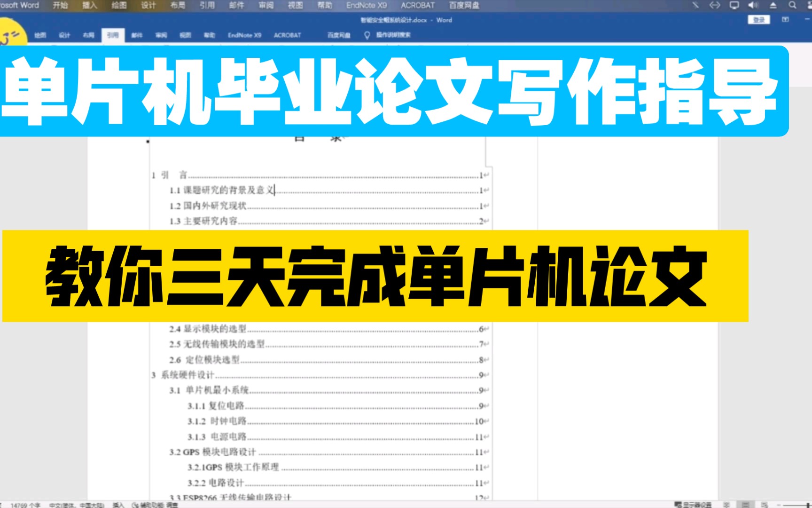Open the 开始 menu in the macOS menu bar
This screenshot has width=812, height=508.
tap(60, 5)
